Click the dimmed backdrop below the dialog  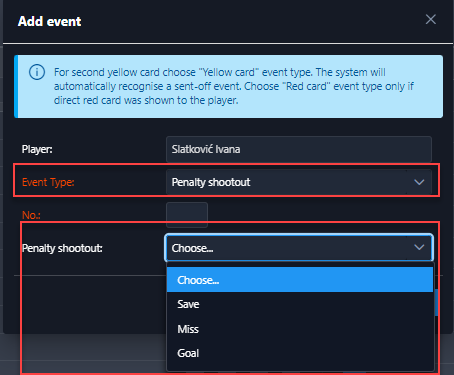pos(10,354)
